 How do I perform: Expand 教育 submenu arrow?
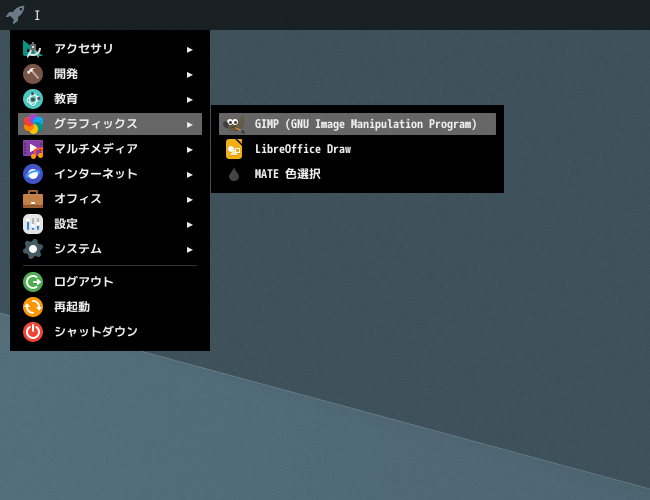pos(189,100)
